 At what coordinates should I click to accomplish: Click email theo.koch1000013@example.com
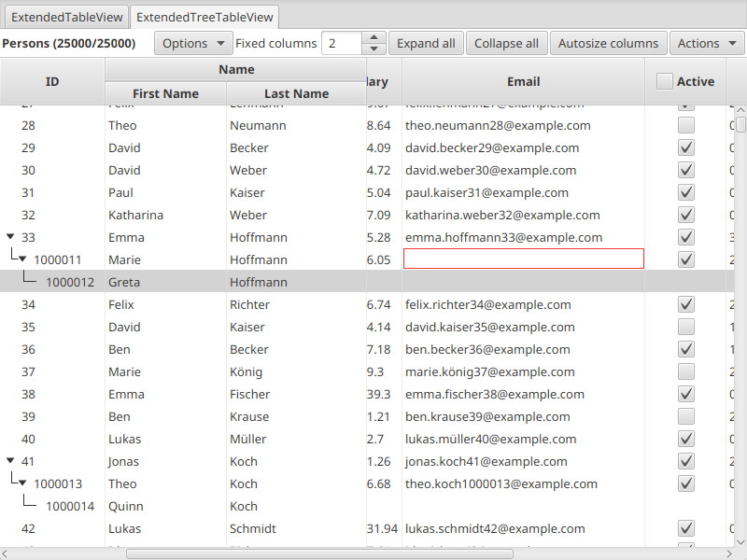501,483
